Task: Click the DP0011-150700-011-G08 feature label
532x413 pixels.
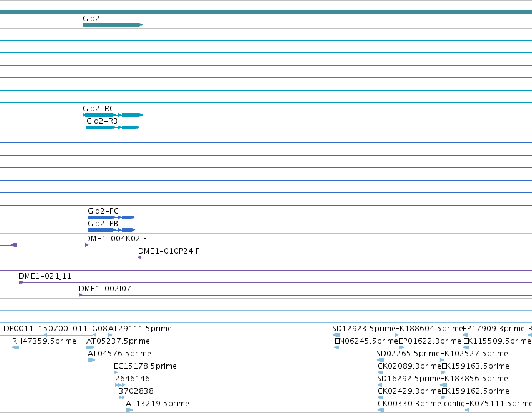Action: (55, 329)
